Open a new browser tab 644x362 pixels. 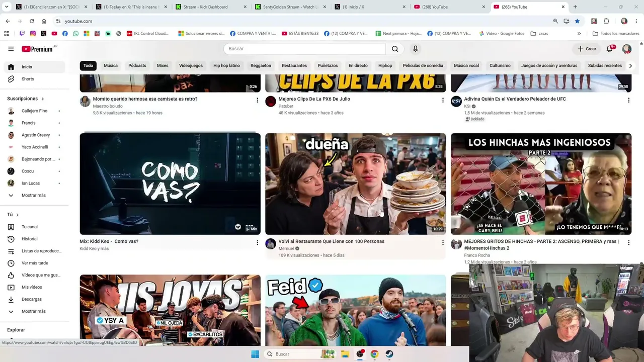click(x=575, y=7)
